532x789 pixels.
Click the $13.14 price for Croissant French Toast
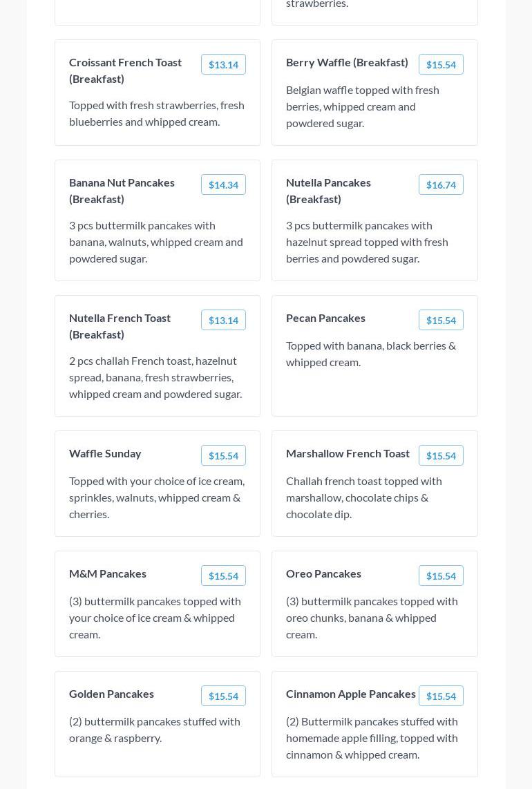[x=223, y=64]
